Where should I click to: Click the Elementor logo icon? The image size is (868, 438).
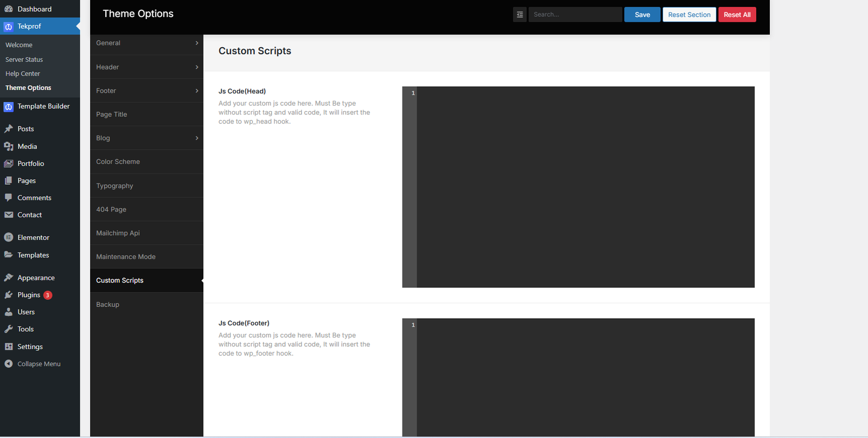coord(9,237)
